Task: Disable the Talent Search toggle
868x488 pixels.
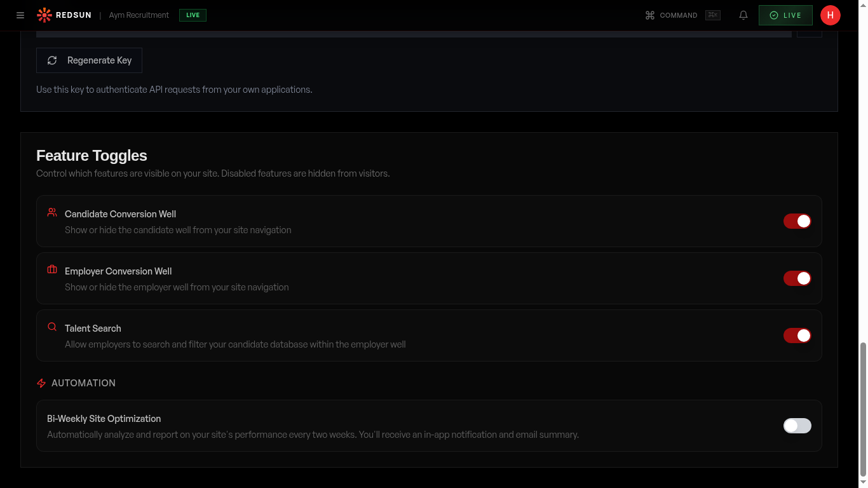Action: [x=797, y=335]
